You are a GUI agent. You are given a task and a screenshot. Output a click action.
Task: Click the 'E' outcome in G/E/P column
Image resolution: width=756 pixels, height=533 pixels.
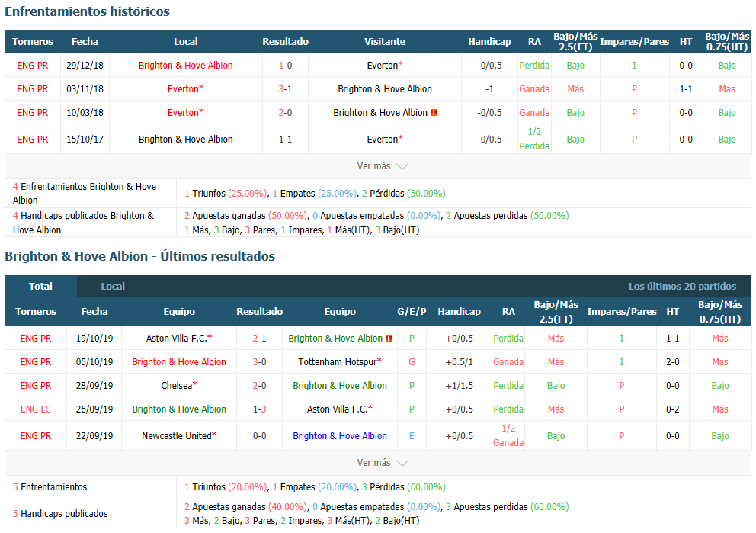412,435
